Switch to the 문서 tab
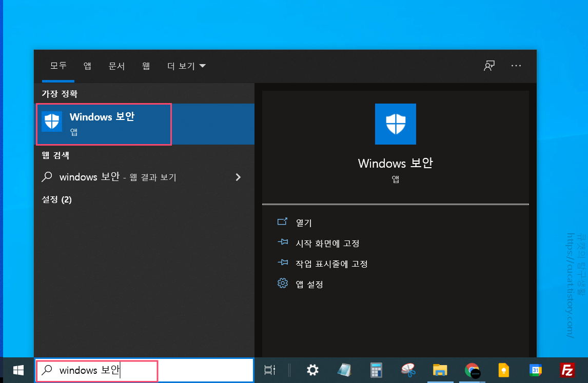Image resolution: width=588 pixels, height=383 pixels. tap(116, 66)
